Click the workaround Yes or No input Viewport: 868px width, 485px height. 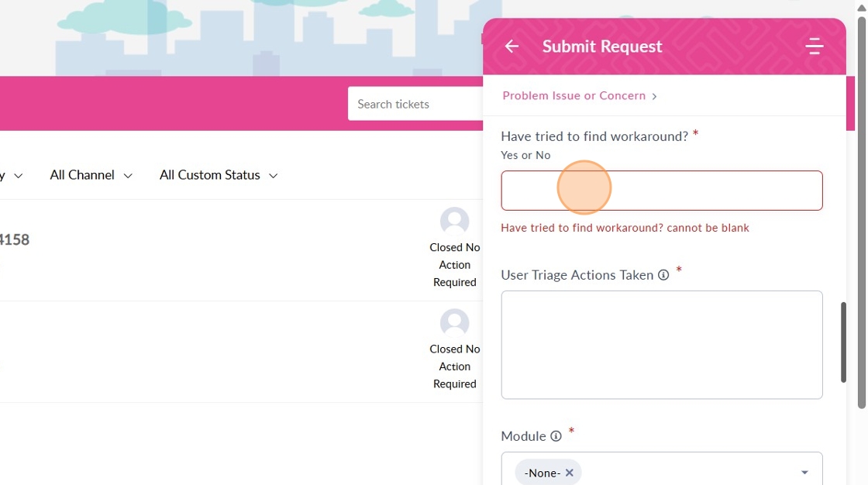(661, 191)
